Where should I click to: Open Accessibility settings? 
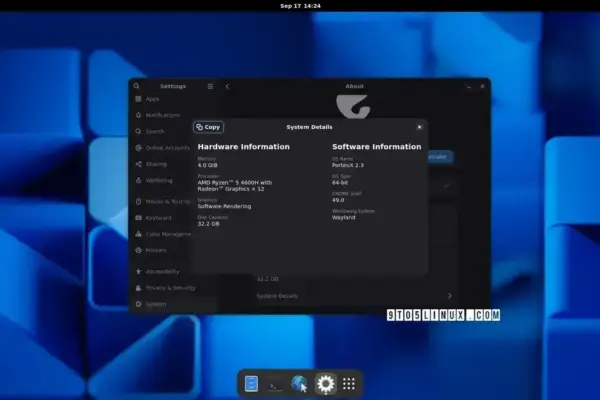tap(173, 271)
